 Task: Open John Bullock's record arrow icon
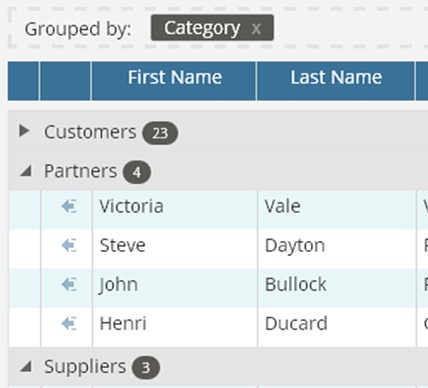pos(69,285)
